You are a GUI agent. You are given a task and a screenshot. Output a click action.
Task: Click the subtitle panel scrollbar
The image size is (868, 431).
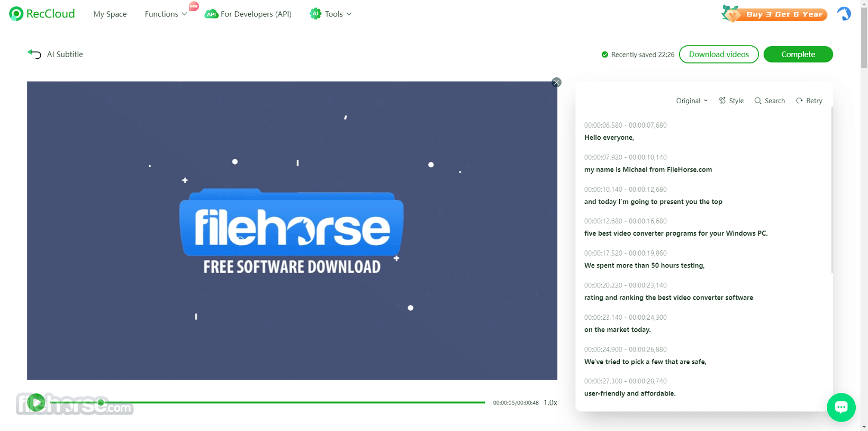(x=831, y=190)
